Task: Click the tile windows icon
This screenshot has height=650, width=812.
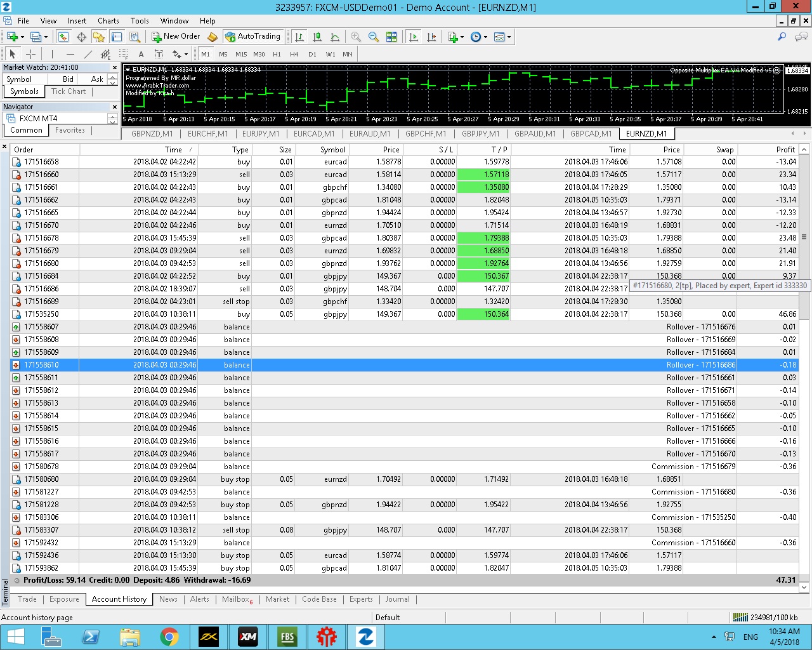Action: point(391,37)
